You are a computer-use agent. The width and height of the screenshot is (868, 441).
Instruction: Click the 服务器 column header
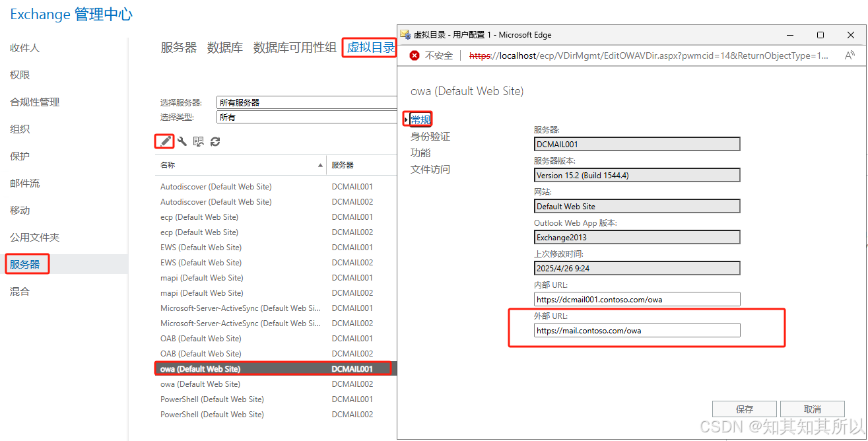(361, 165)
